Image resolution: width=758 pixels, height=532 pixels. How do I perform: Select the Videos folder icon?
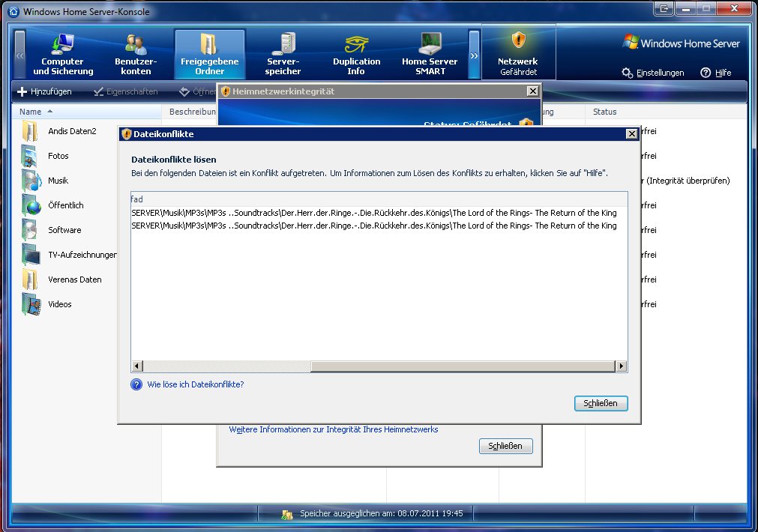(x=31, y=304)
